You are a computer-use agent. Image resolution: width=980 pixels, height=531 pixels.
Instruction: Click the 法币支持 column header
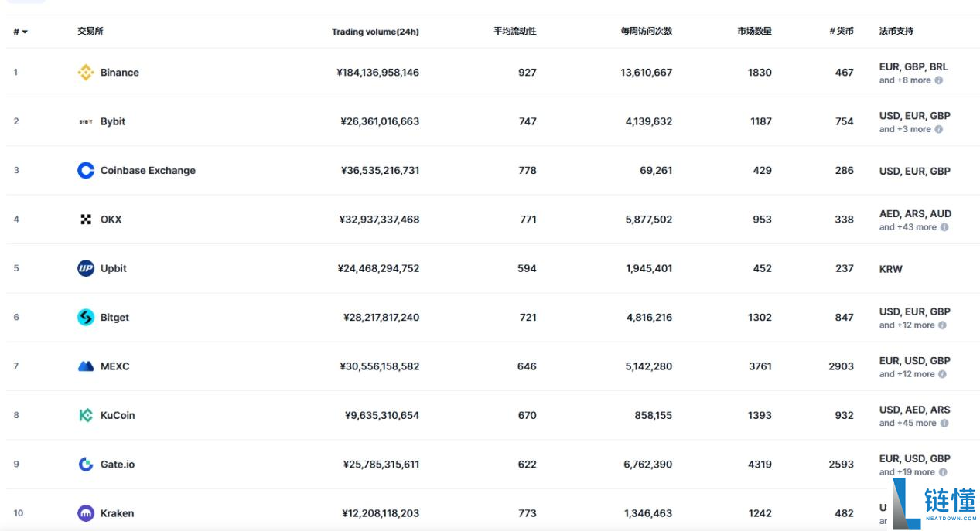coord(896,32)
